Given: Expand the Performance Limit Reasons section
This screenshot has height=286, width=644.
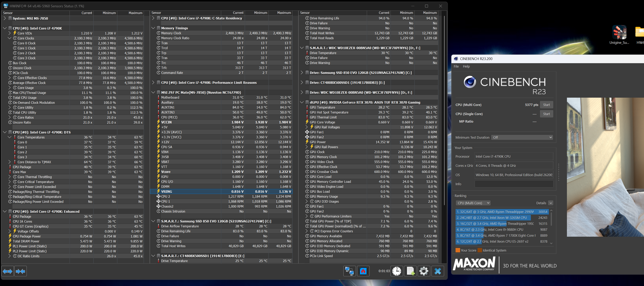Looking at the screenshot, I should pyautogui.click(x=153, y=82).
